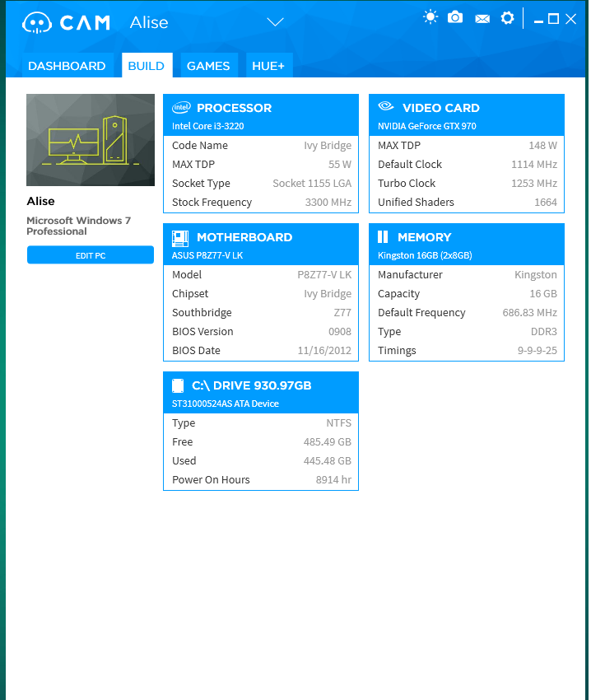Click the ST31000524AS ATA Device subtitle
Image resolution: width=591 pixels, height=700 pixels.
pos(226,404)
